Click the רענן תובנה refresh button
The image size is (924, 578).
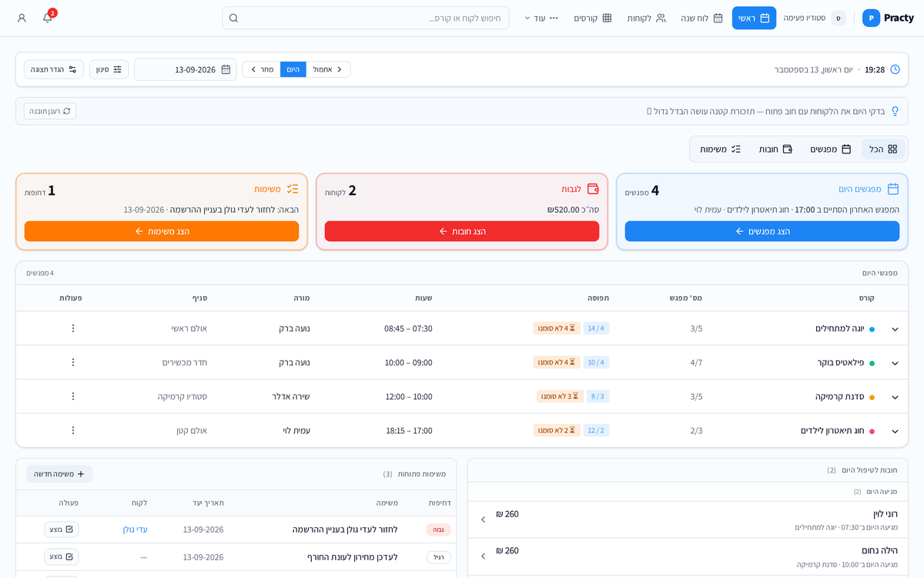tap(50, 111)
